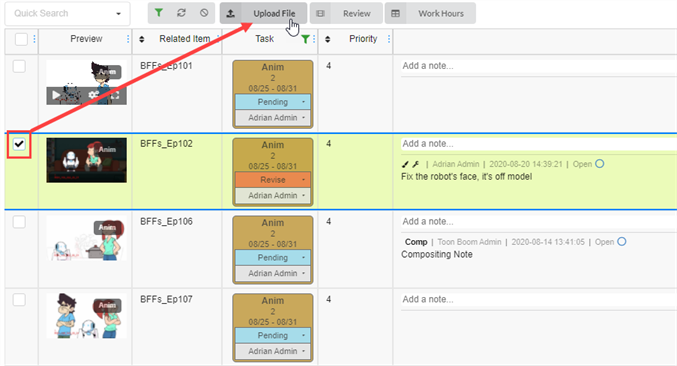Open the Pending status dropdown for BFFs_Ep101
This screenshot has height=366, width=677.
point(273,102)
